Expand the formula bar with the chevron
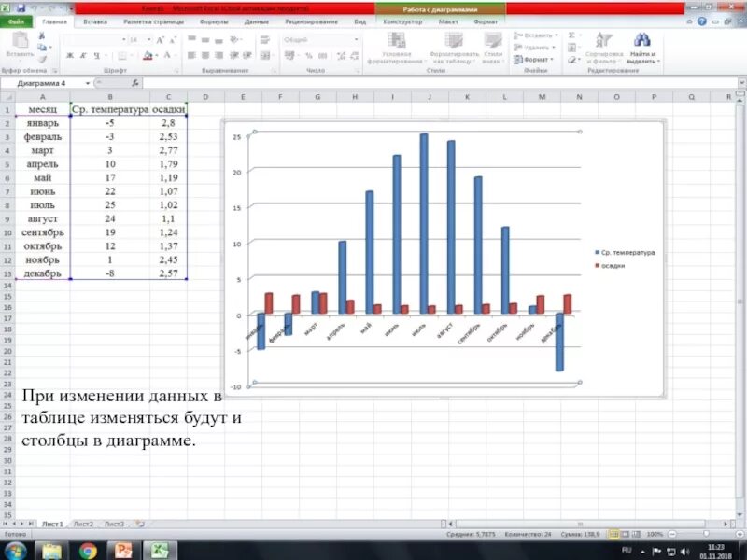 tap(741, 83)
